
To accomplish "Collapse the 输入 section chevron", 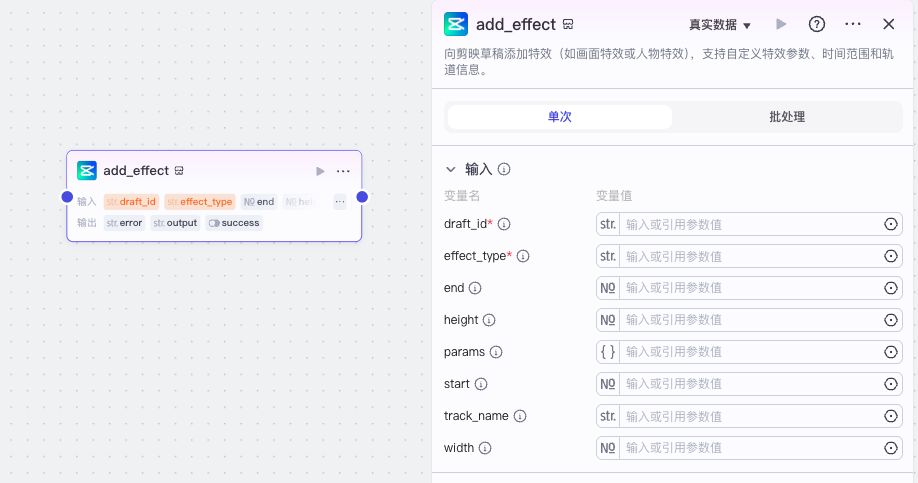I will [450, 169].
